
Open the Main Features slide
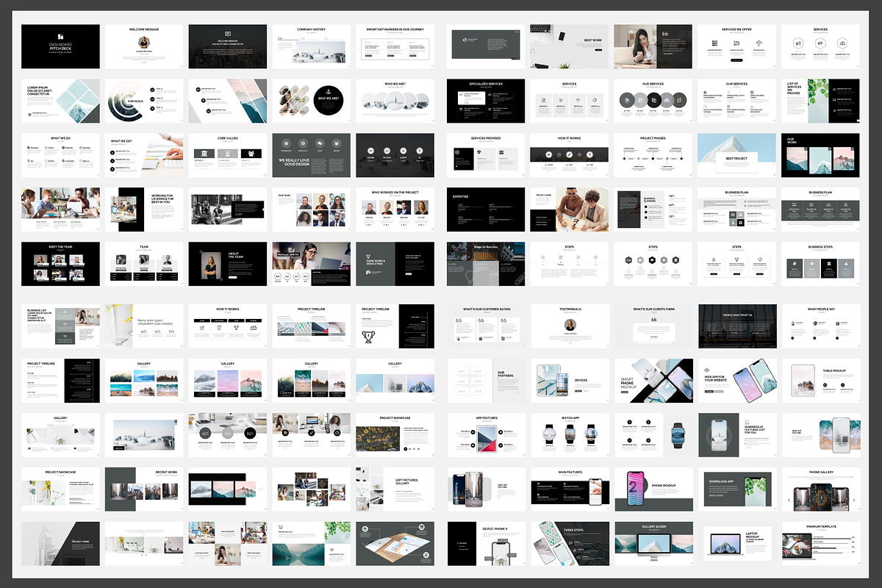click(570, 490)
